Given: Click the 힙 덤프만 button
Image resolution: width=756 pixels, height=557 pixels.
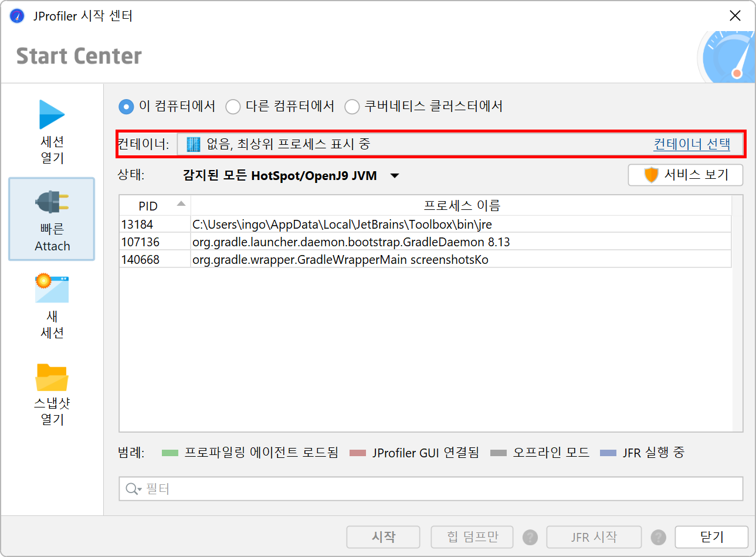Looking at the screenshot, I should pyautogui.click(x=472, y=537).
